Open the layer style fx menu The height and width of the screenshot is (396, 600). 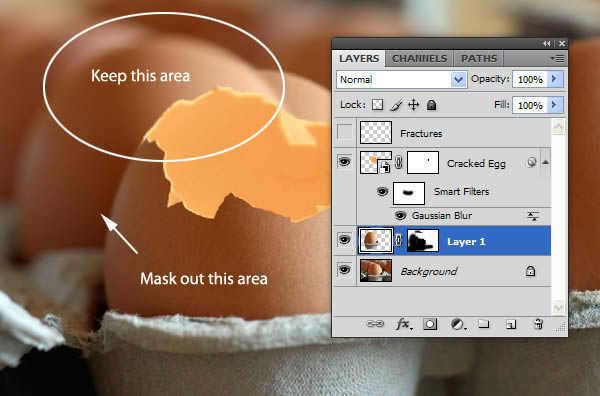tap(404, 324)
